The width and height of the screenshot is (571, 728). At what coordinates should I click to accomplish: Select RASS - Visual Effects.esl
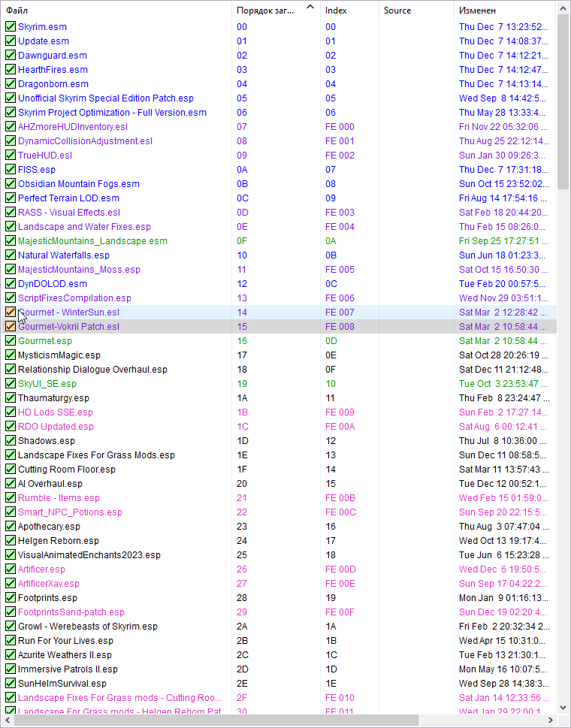click(x=69, y=213)
